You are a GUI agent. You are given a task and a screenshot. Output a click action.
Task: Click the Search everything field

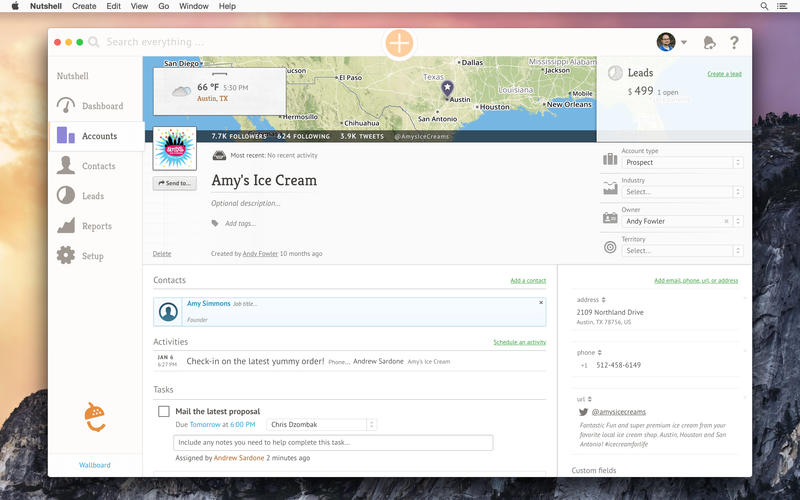(155, 42)
